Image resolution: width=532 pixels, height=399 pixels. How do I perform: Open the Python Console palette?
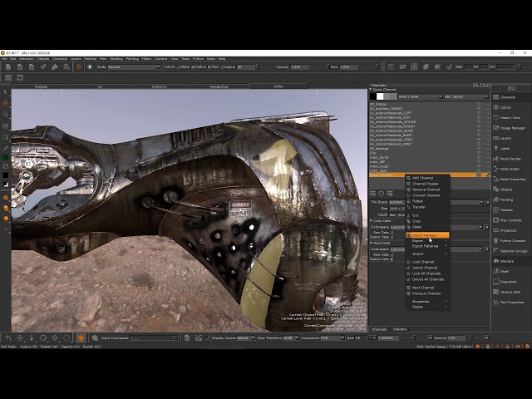point(511,240)
